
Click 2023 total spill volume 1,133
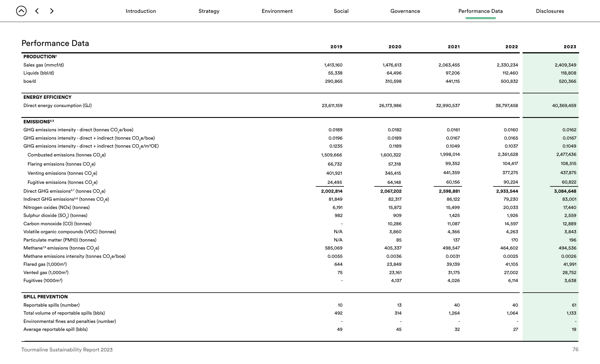click(571, 313)
